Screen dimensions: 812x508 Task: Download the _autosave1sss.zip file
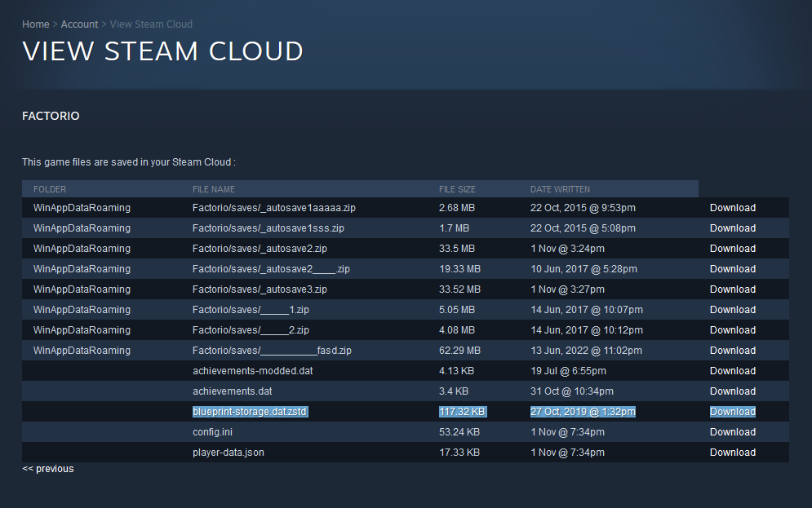(732, 228)
